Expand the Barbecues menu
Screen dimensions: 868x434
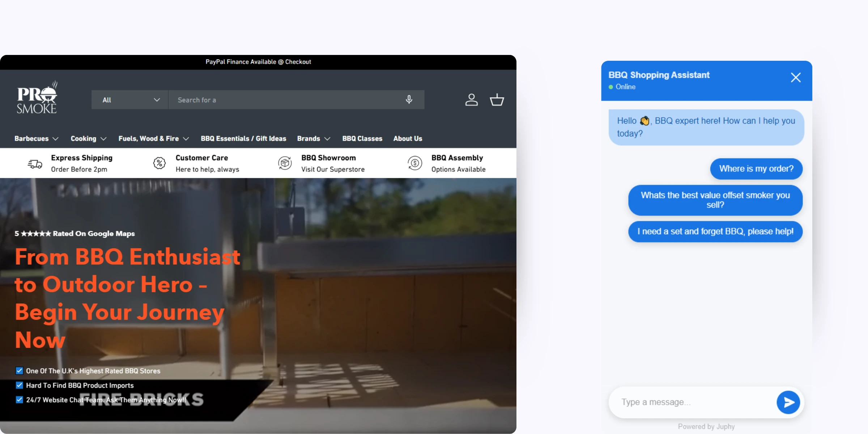(36, 139)
